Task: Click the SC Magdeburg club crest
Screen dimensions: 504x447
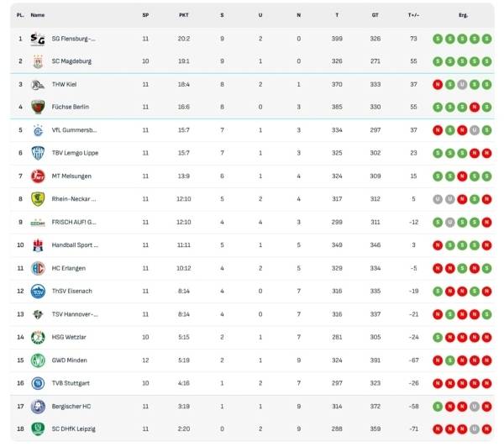Action: [37, 61]
